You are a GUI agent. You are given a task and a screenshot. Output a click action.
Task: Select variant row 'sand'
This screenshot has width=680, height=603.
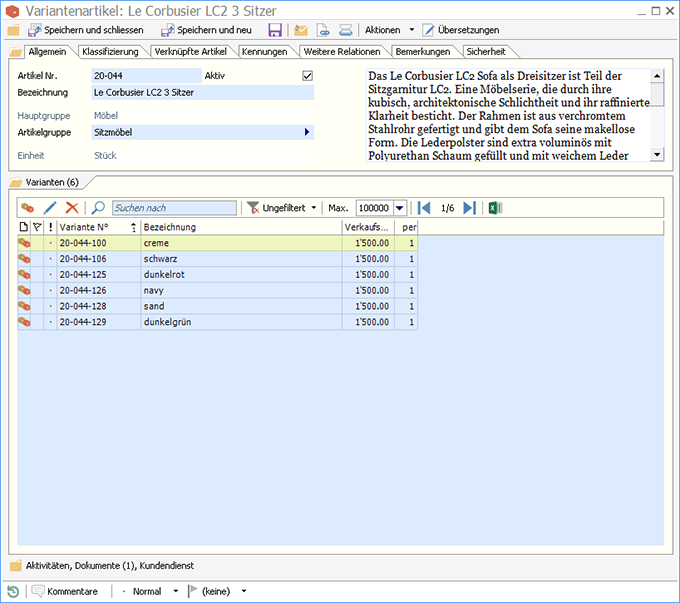pos(217,306)
